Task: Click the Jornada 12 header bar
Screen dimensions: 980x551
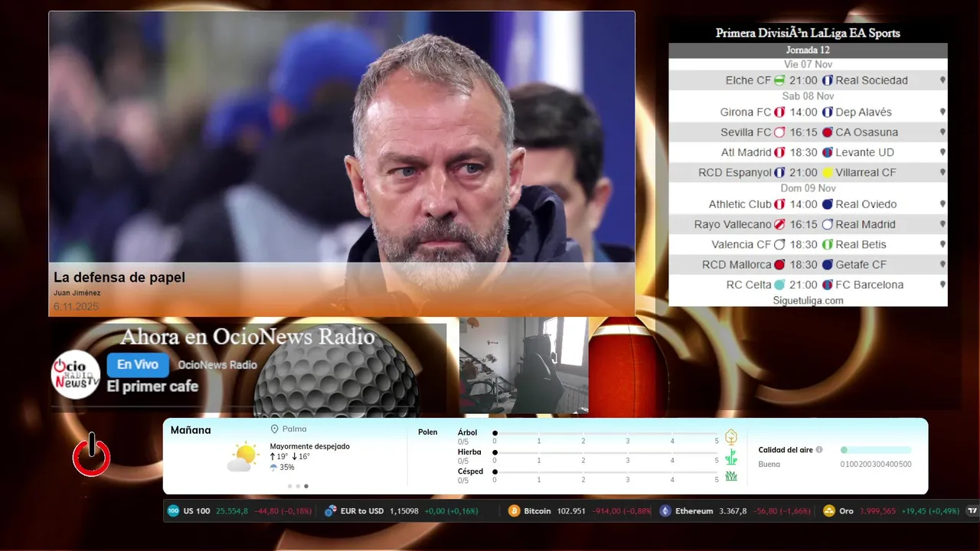Action: click(808, 51)
